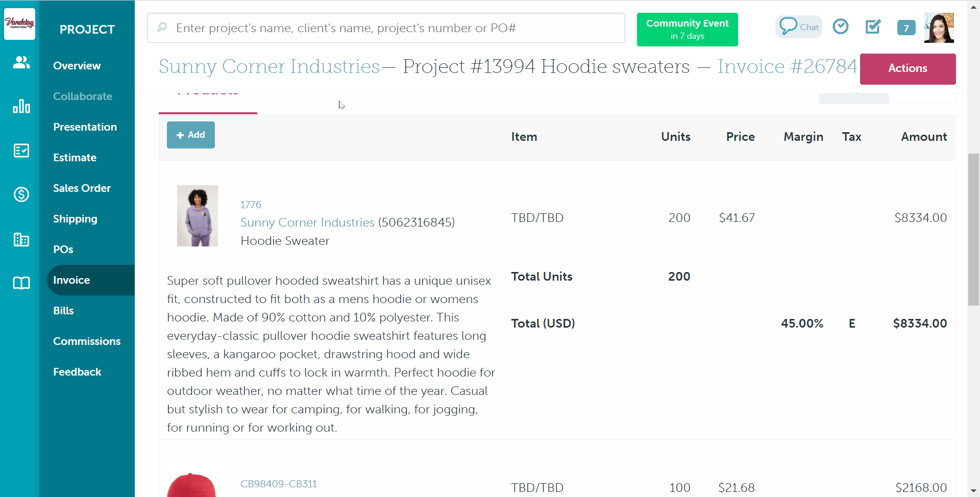Go to Sales Order in project menu
Screen dimensions: 980x497
(82, 188)
